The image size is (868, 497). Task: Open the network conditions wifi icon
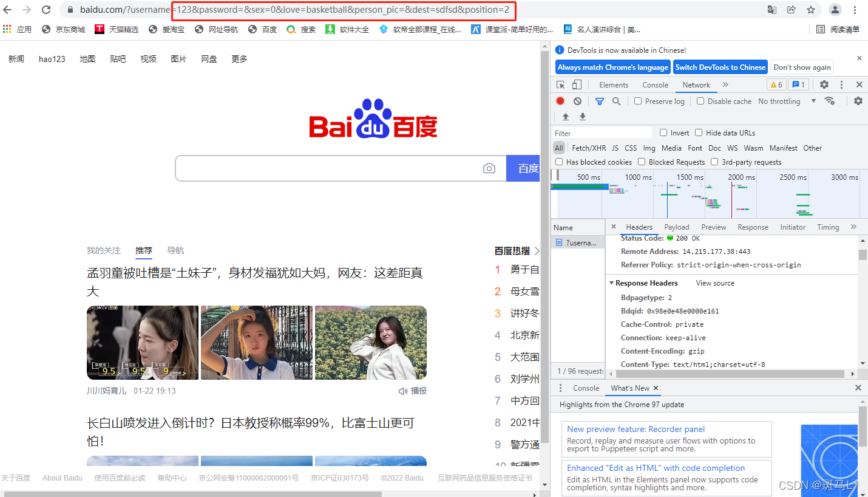830,101
